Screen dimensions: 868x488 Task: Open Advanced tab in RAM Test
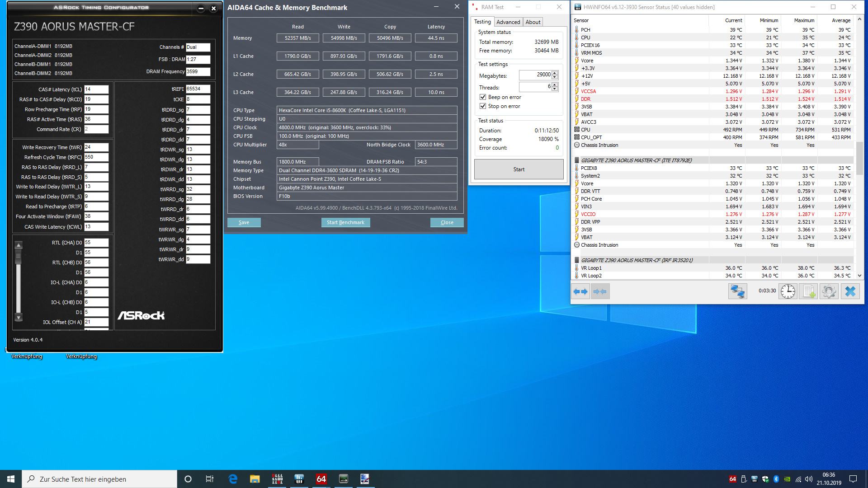point(508,22)
